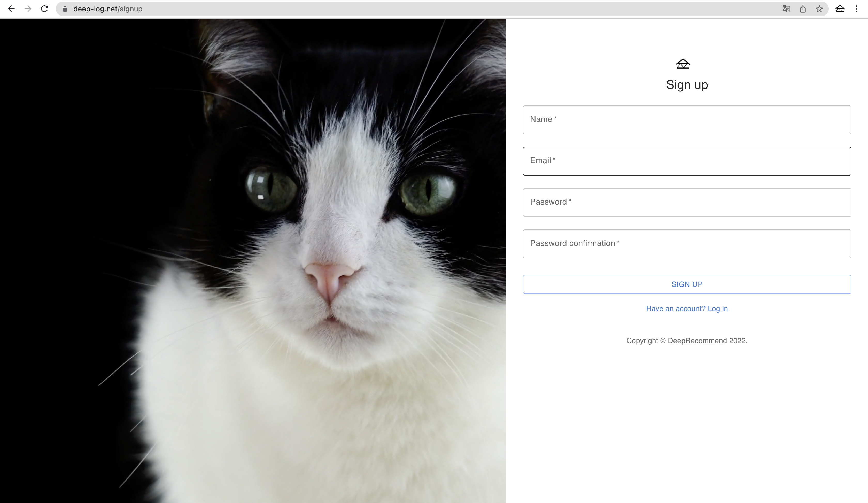
Task: Click into the Email field
Action: pyautogui.click(x=687, y=161)
